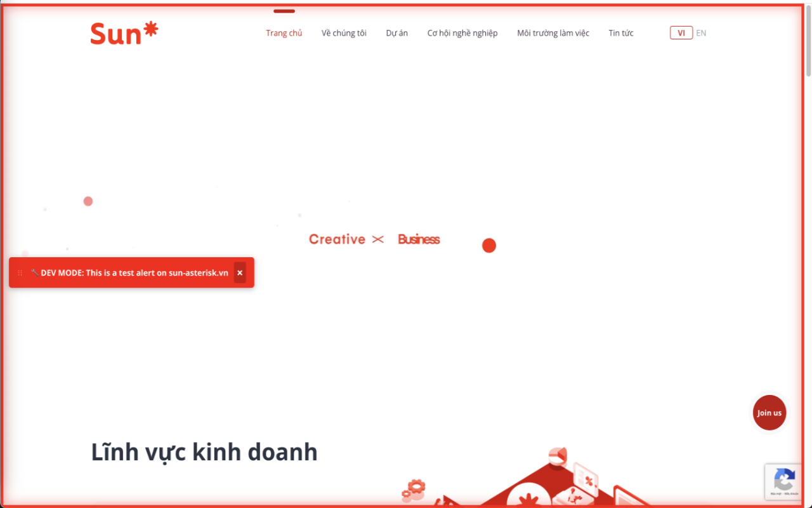812x508 pixels.
Task: Click the DEV MODE test alert text
Action: tap(129, 272)
